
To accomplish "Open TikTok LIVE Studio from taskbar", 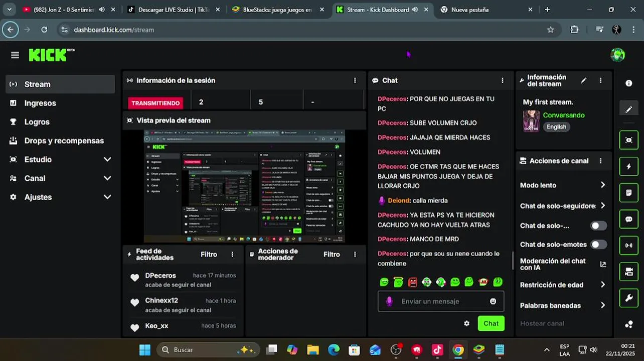I will tap(437, 349).
